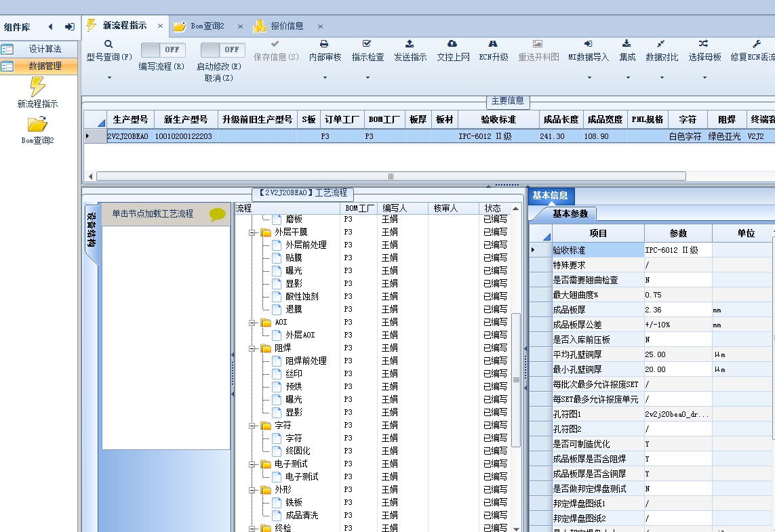The width and height of the screenshot is (775, 532).
Task: Click the 设计算法 list icon
Action: (x=7, y=49)
